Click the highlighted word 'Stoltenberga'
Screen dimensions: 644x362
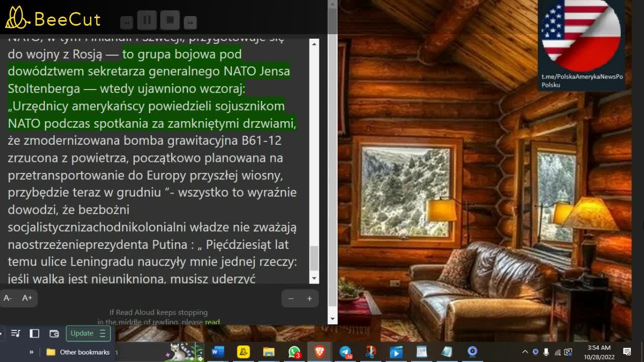(44, 88)
